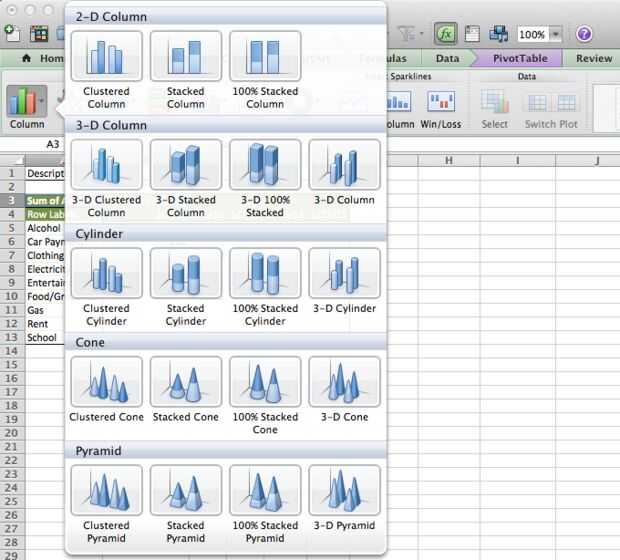Click the Column sparkline icon
Image resolution: width=620 pixels, height=560 pixels.
tap(399, 102)
